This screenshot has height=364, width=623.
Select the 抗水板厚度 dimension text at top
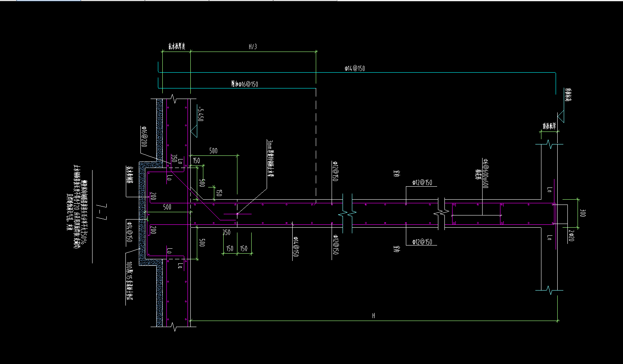[x=177, y=47]
